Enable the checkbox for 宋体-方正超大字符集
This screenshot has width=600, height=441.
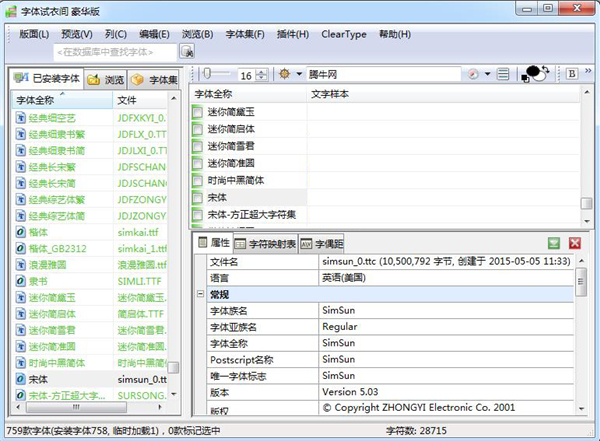coord(198,215)
